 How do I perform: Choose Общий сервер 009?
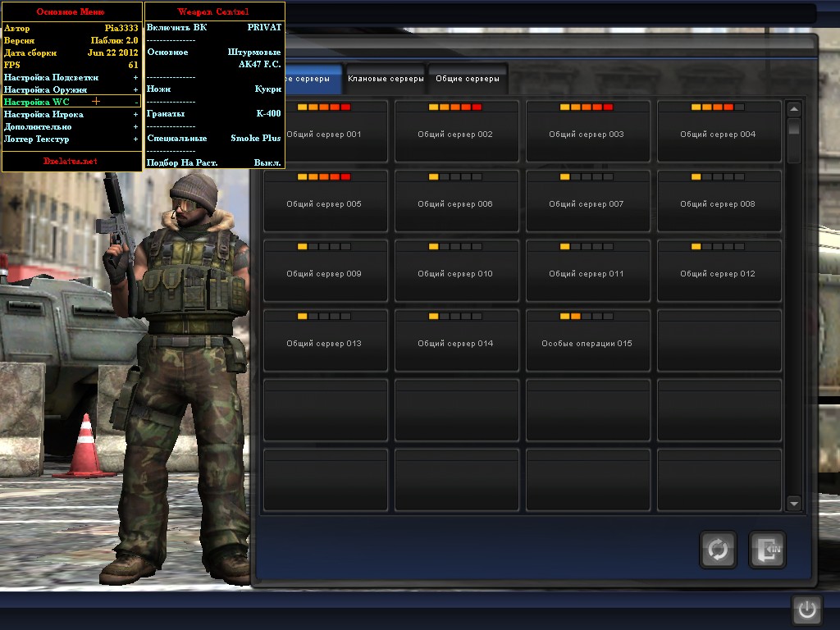pyautogui.click(x=325, y=271)
